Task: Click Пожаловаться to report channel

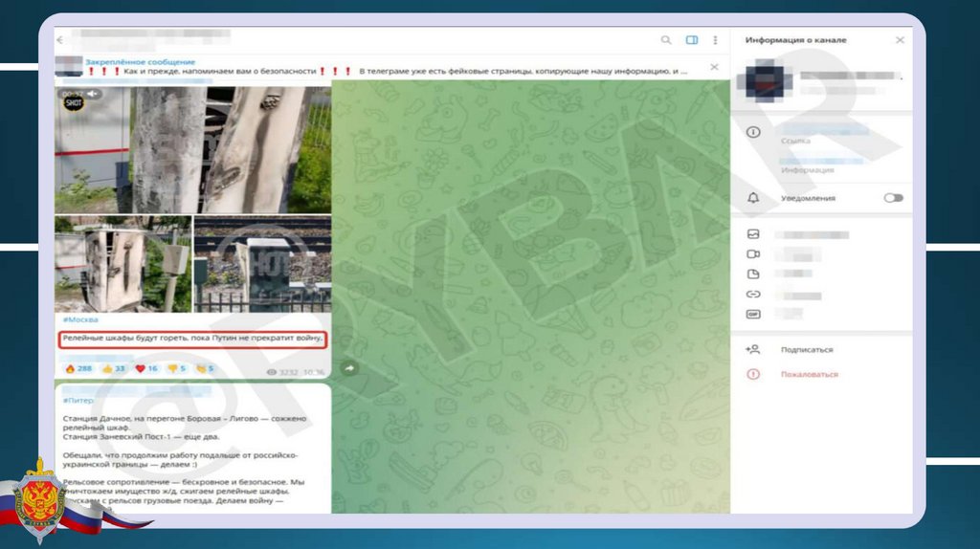Action: [810, 374]
